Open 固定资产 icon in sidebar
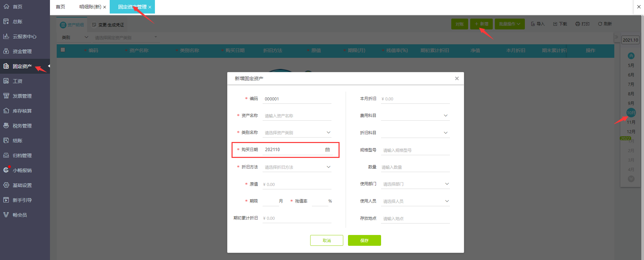 (x=6, y=66)
